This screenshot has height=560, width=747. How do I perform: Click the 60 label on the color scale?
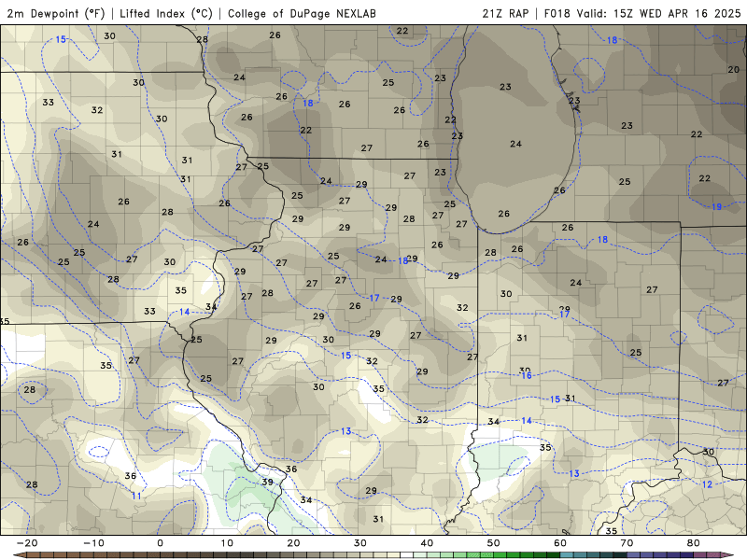point(560,543)
